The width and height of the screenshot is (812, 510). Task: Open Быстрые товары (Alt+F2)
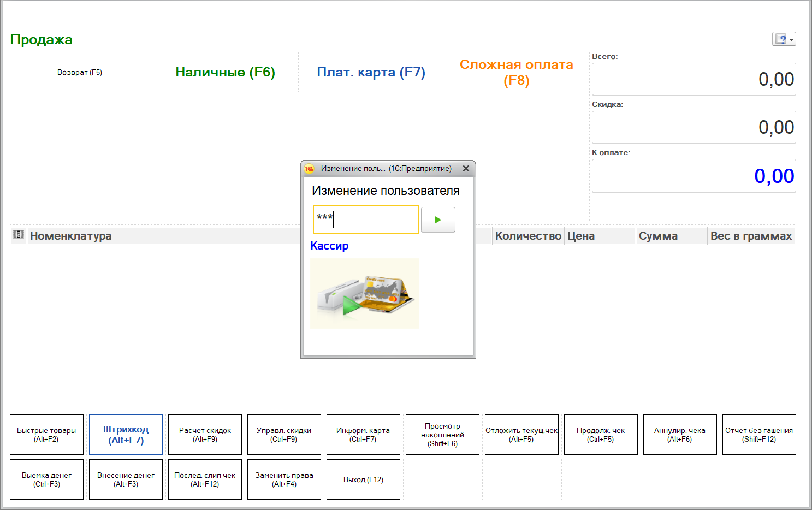click(46, 435)
